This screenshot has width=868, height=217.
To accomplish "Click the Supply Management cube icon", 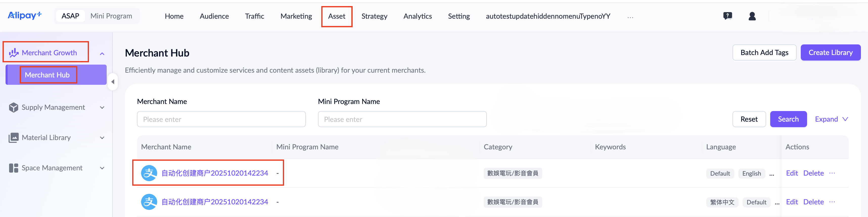I will (x=13, y=107).
